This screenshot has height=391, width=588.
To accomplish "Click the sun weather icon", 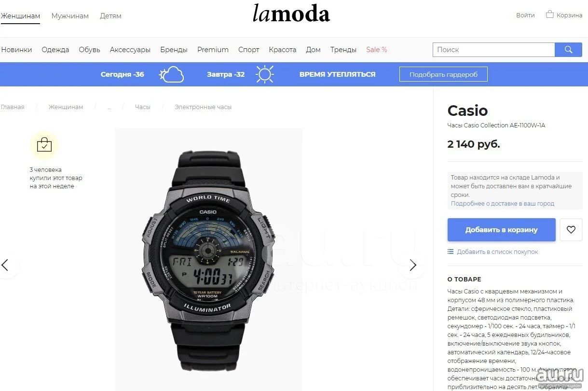I will pyautogui.click(x=264, y=74).
